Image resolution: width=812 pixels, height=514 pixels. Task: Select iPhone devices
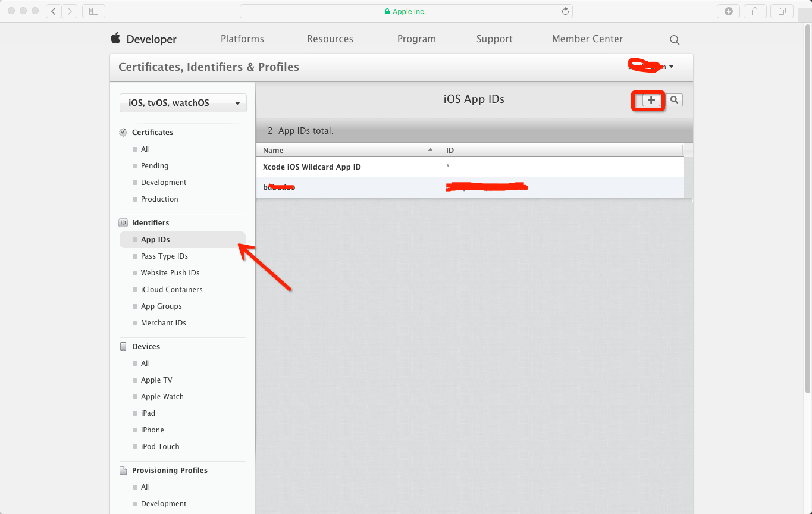[152, 430]
